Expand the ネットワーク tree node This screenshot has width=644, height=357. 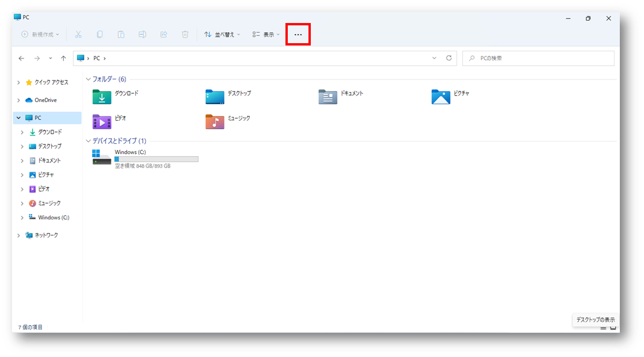(18, 236)
